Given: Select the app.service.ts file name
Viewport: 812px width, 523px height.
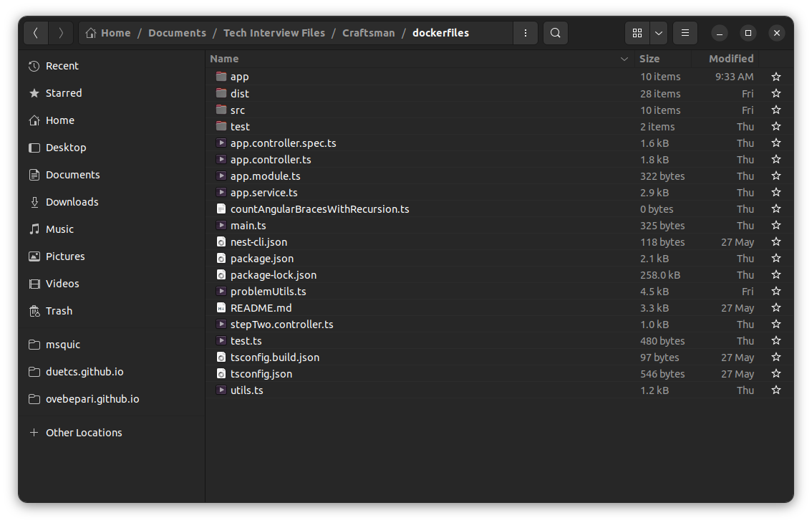Looking at the screenshot, I should tap(264, 193).
